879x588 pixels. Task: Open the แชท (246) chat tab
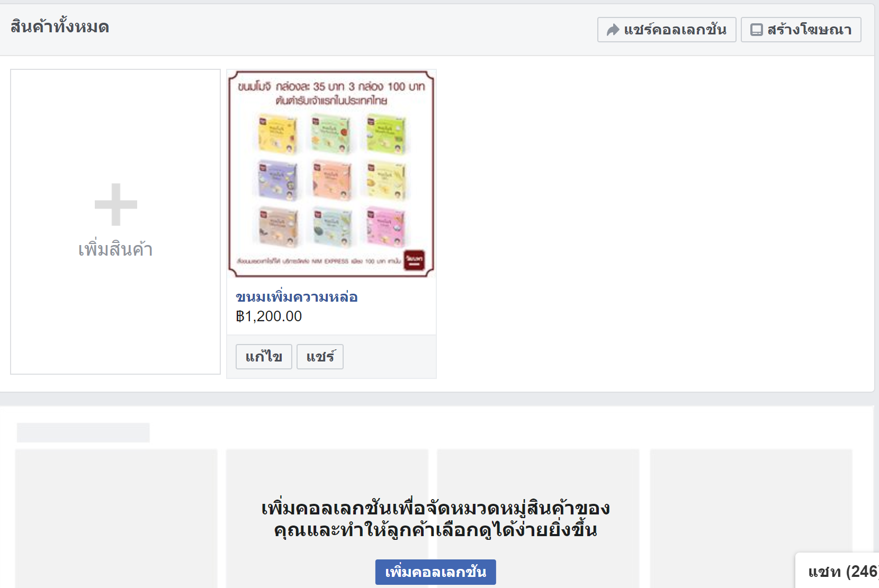(839, 572)
